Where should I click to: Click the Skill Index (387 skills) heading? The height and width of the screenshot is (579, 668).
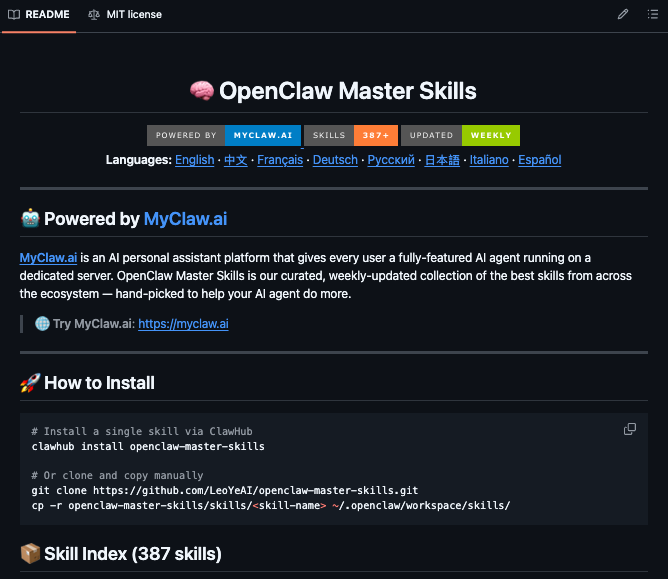(133, 554)
